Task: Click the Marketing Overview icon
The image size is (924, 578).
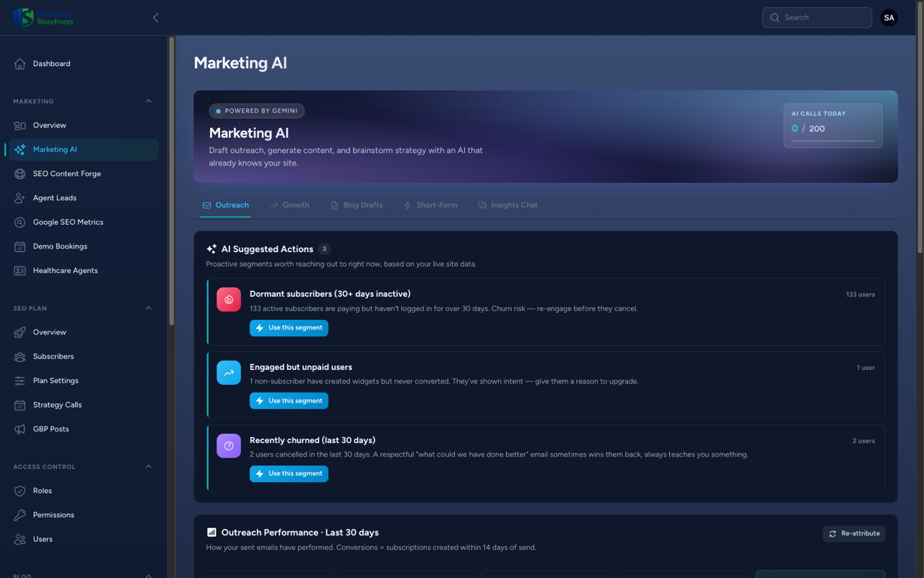Action: pos(19,126)
